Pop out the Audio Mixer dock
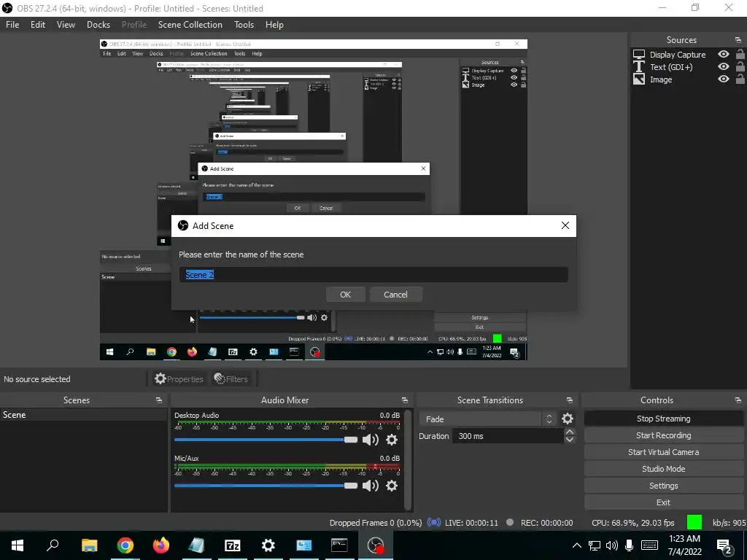 [404, 400]
